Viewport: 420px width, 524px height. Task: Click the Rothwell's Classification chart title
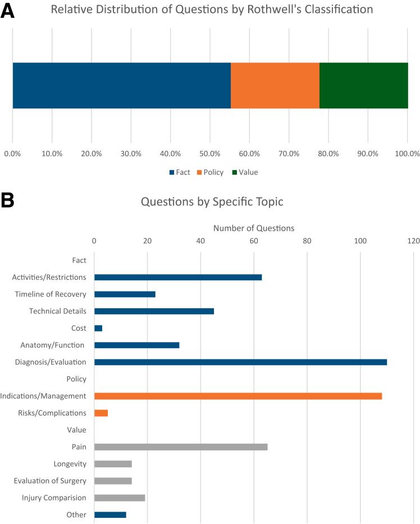click(209, 10)
